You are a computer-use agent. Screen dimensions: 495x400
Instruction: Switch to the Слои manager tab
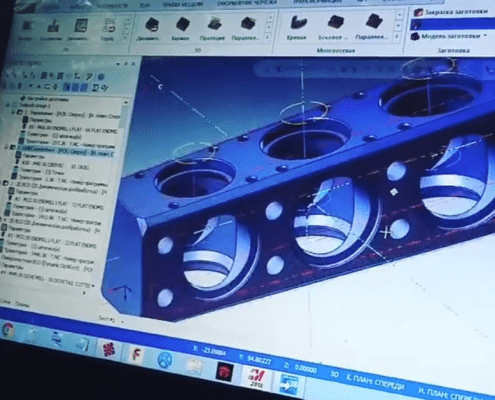point(5,301)
